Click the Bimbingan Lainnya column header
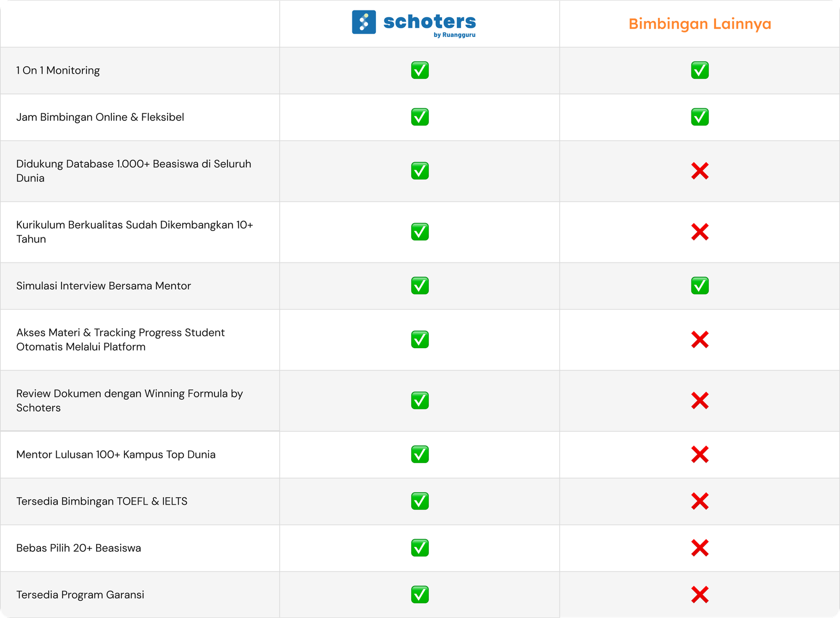The width and height of the screenshot is (840, 618). click(700, 24)
